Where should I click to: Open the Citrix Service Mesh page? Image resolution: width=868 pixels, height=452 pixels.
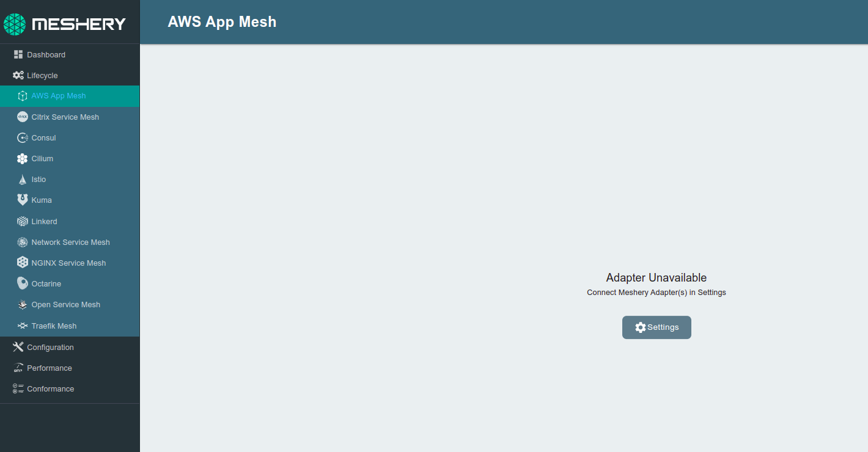[65, 117]
